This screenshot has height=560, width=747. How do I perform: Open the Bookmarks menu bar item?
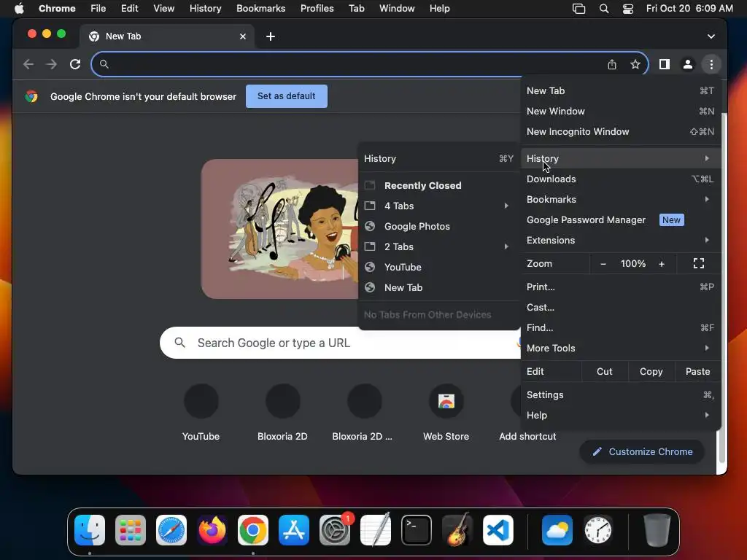260,9
